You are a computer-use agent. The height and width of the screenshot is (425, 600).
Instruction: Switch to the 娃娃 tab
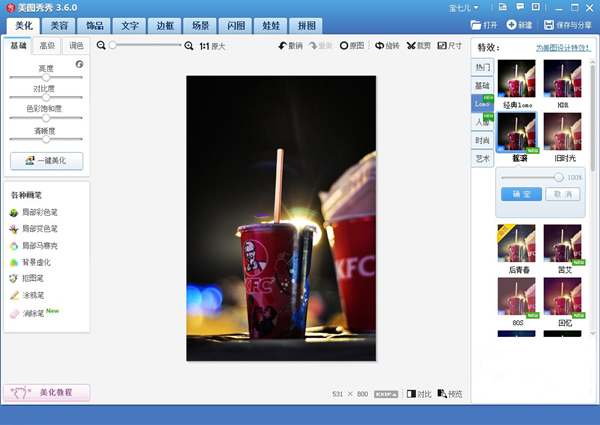(x=271, y=26)
